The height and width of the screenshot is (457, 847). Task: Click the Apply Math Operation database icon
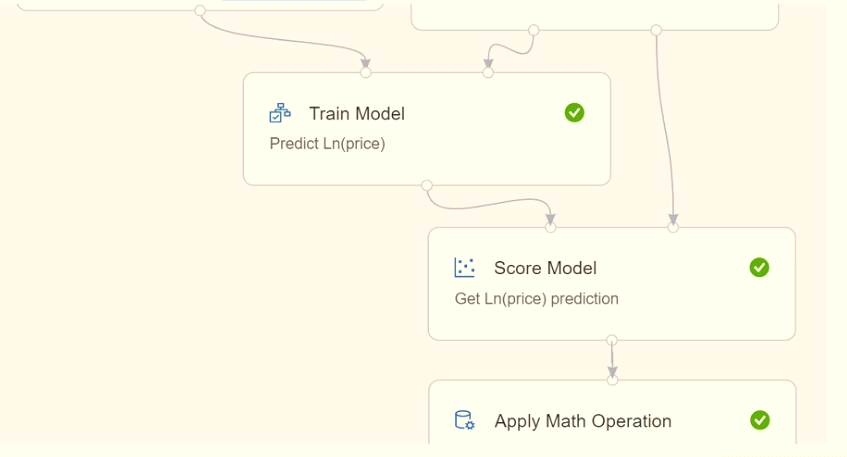coord(465,420)
